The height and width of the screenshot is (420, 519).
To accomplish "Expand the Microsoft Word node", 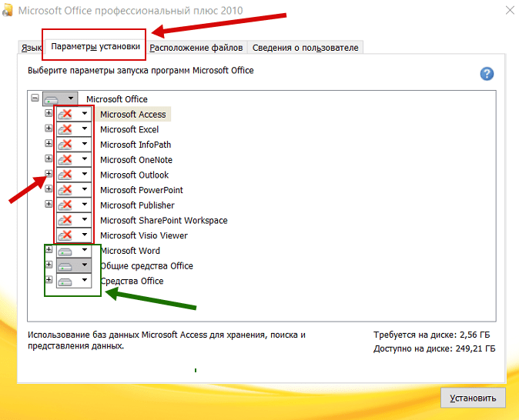I will (x=49, y=249).
